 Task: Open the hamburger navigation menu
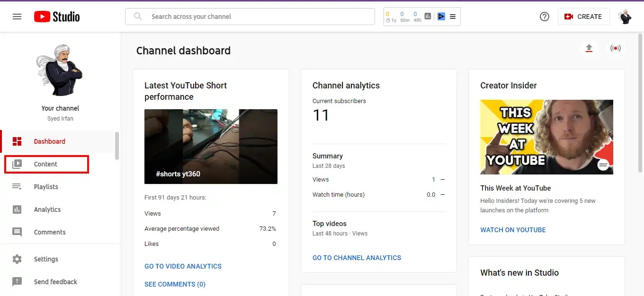coord(17,17)
